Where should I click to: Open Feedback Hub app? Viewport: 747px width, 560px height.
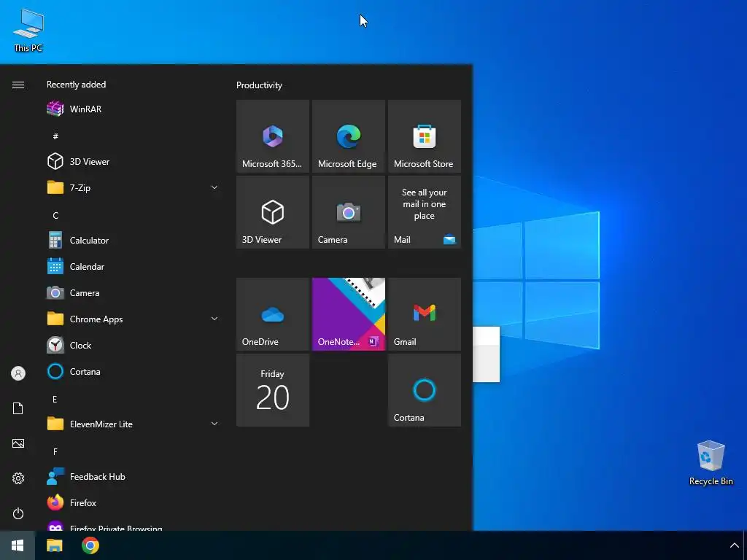point(133,477)
